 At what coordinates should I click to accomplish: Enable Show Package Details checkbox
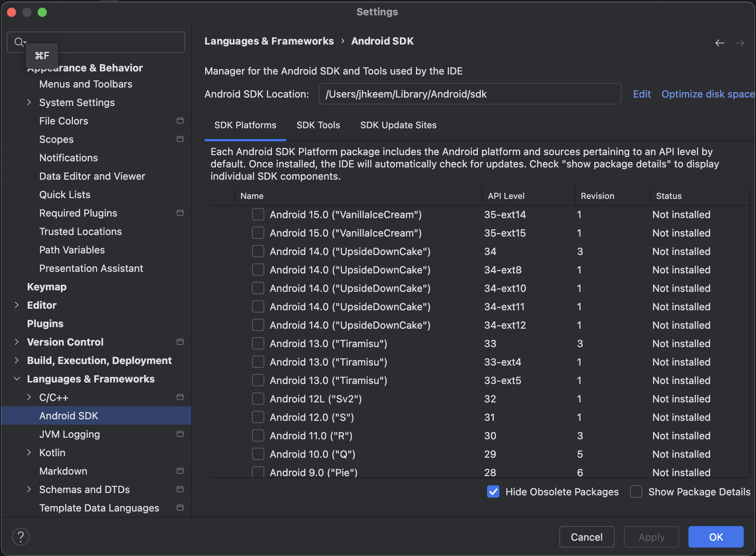(636, 492)
